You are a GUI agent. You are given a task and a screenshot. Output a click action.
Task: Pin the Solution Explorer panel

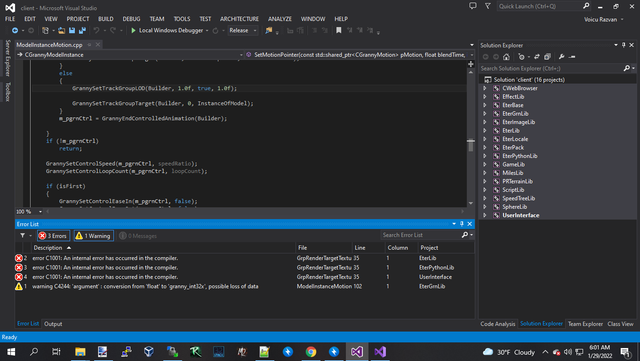tap(624, 45)
